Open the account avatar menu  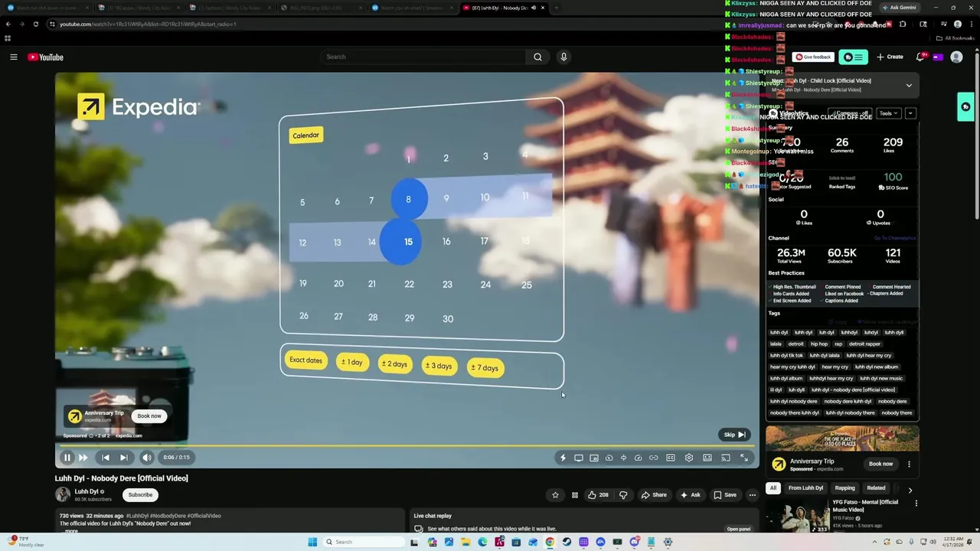click(x=956, y=57)
